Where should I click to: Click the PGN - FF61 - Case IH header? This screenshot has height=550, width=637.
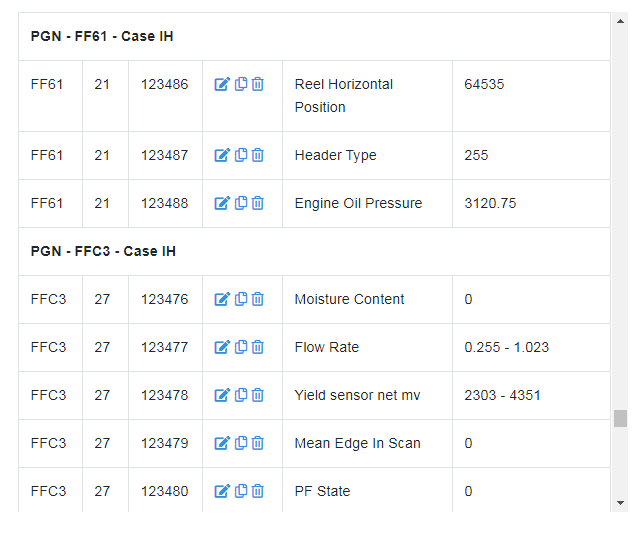click(x=104, y=36)
